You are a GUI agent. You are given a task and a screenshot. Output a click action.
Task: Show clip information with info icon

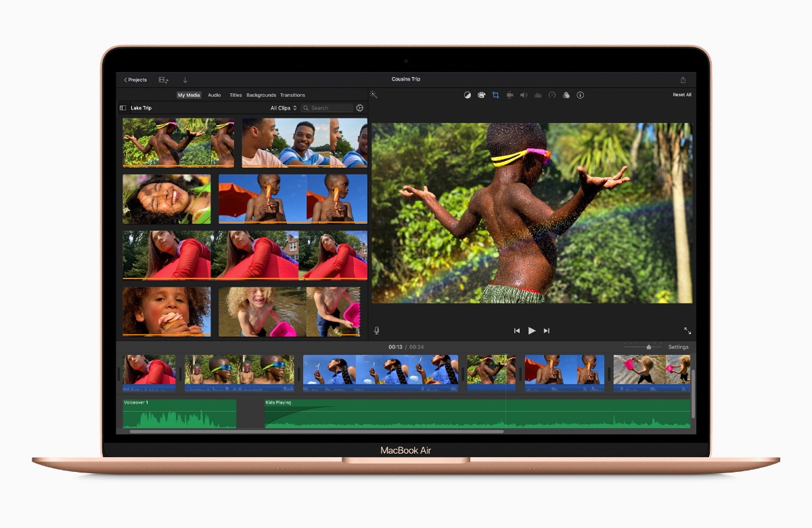coord(581,95)
